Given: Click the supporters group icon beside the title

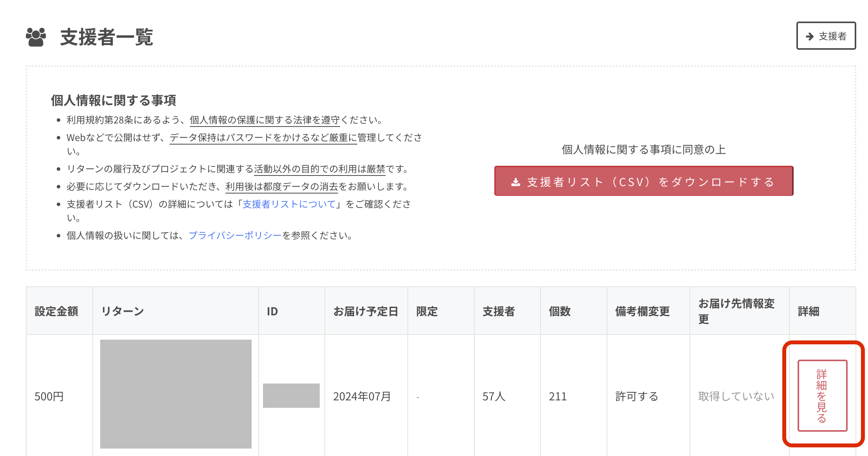Looking at the screenshot, I should (36, 37).
